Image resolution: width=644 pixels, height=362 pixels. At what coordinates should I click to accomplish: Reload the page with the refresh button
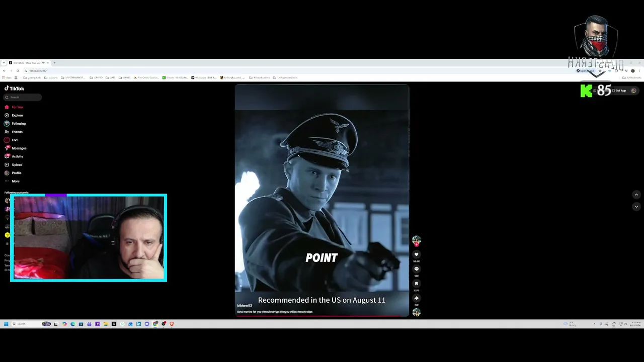pos(18,71)
